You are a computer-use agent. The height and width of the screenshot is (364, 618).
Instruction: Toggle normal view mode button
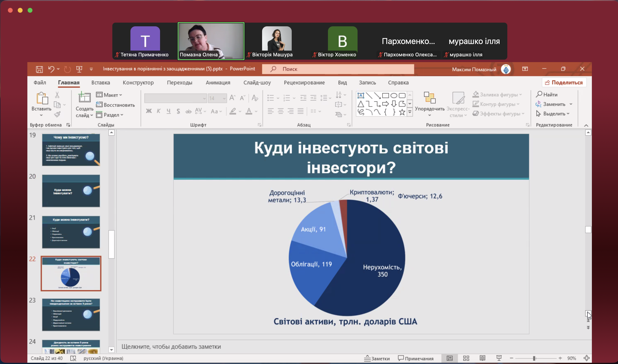pyautogui.click(x=450, y=358)
